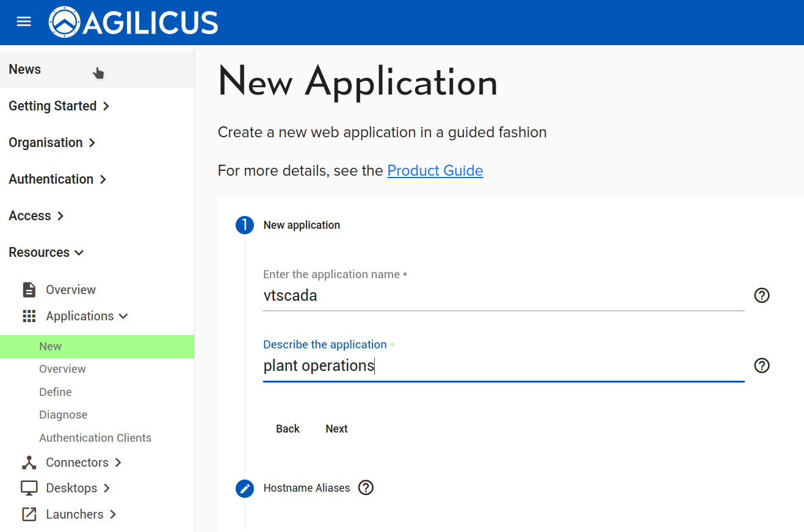Open Authentication Clients in the sidebar

click(95, 438)
